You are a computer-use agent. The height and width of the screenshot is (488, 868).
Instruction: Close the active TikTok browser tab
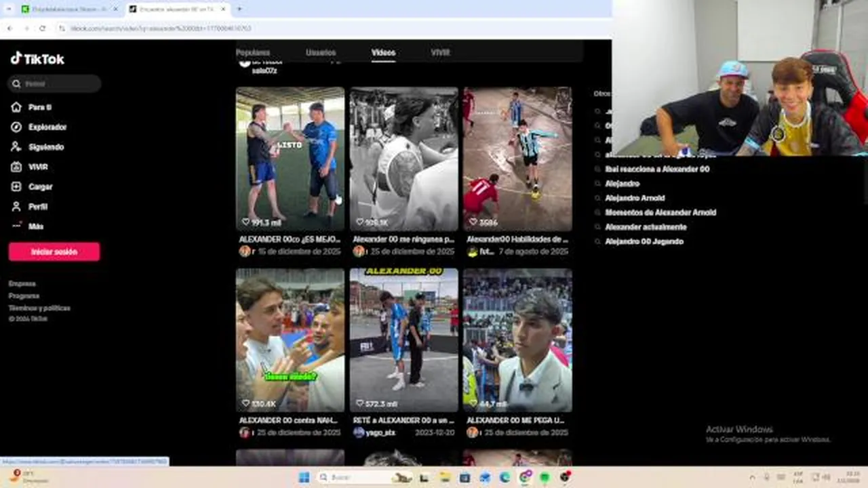click(x=223, y=9)
